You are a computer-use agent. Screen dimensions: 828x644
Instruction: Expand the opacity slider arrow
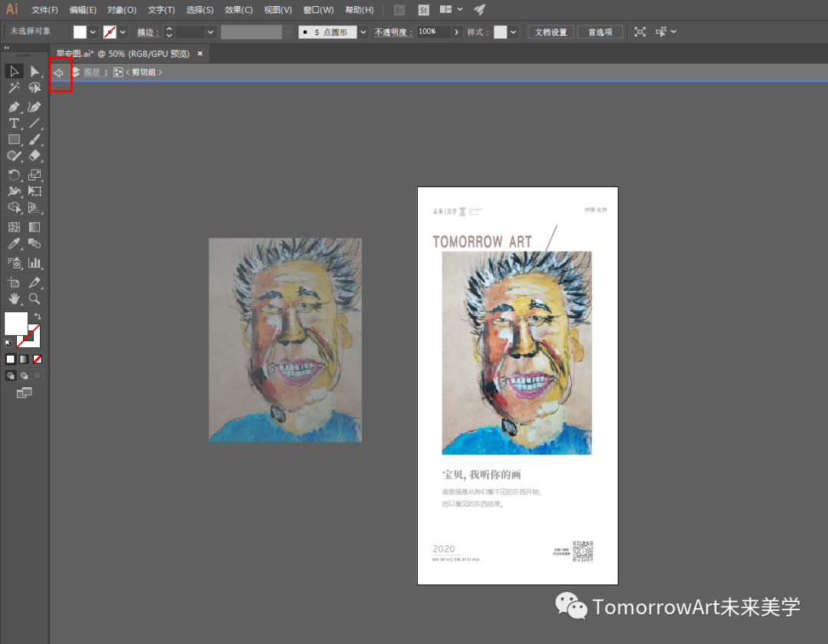456,31
